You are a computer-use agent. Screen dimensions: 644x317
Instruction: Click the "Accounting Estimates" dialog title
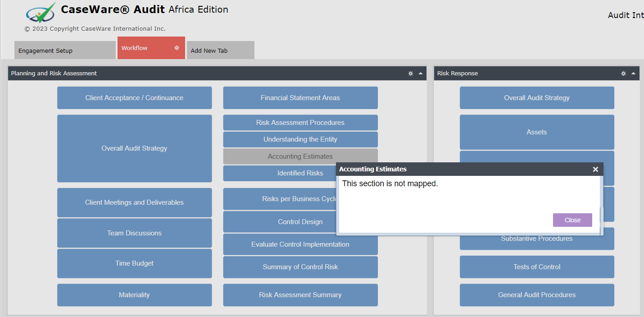pyautogui.click(x=373, y=169)
